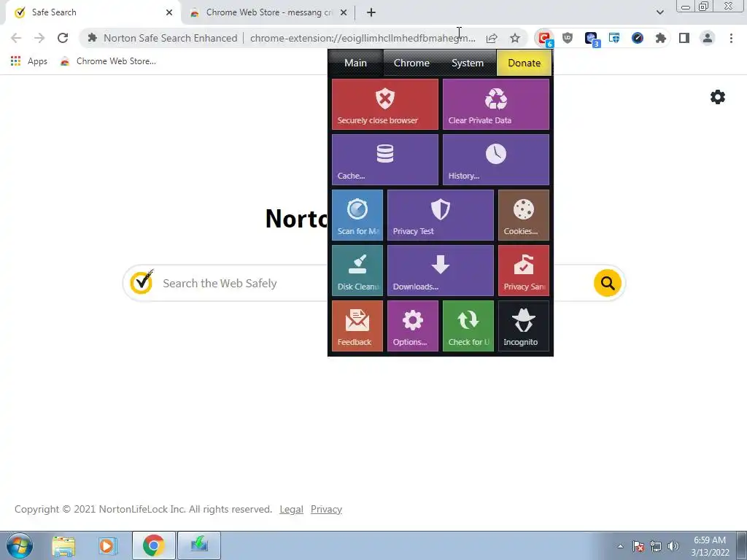Expand the tab search dropdown arrow
Image resolution: width=747 pixels, height=560 pixels.
coord(659,12)
